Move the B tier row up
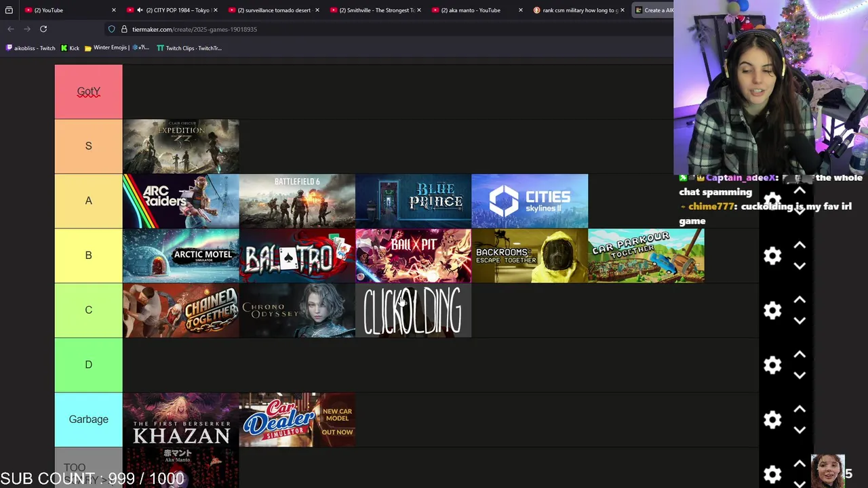This screenshot has width=868, height=488. (800, 245)
